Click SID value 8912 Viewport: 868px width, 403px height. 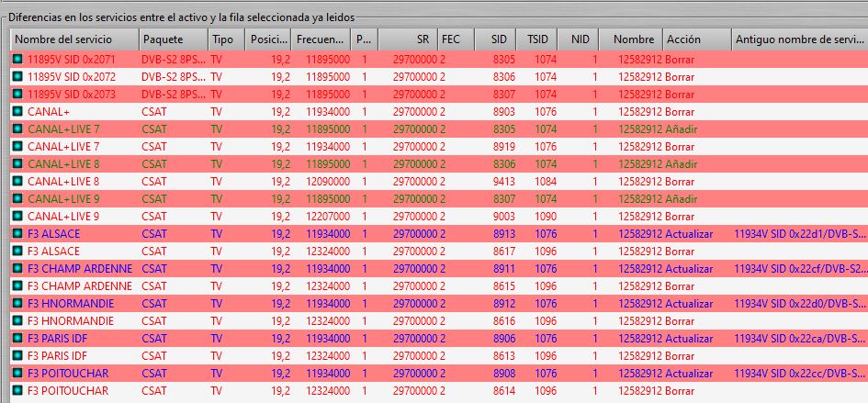pyautogui.click(x=503, y=303)
